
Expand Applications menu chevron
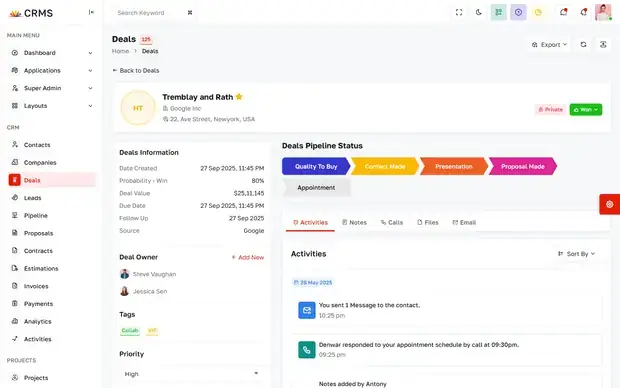click(90, 71)
